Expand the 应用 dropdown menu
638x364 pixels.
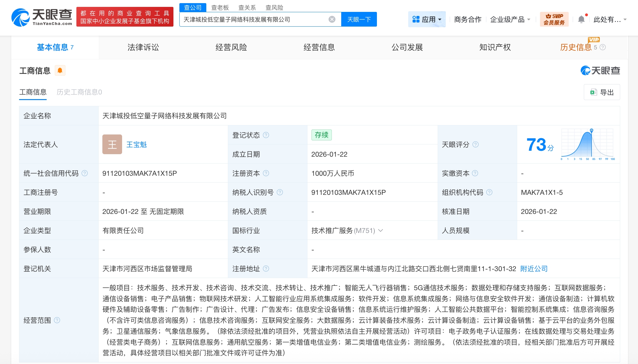427,19
